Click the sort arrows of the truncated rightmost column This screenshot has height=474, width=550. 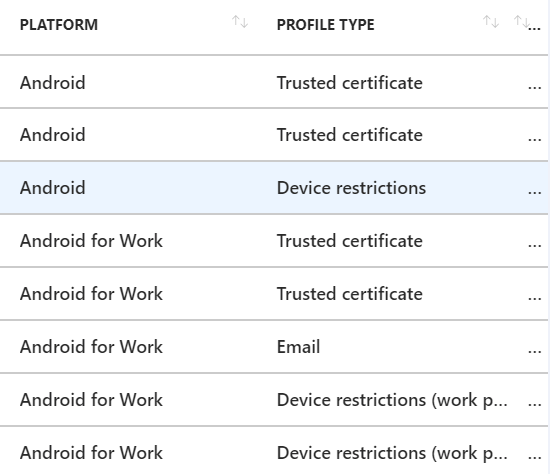click(520, 22)
